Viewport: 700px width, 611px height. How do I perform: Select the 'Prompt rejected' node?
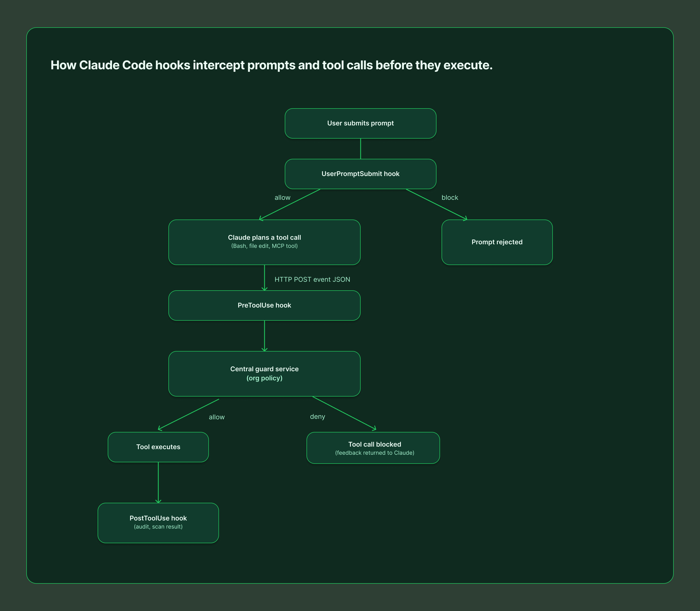tap(497, 242)
